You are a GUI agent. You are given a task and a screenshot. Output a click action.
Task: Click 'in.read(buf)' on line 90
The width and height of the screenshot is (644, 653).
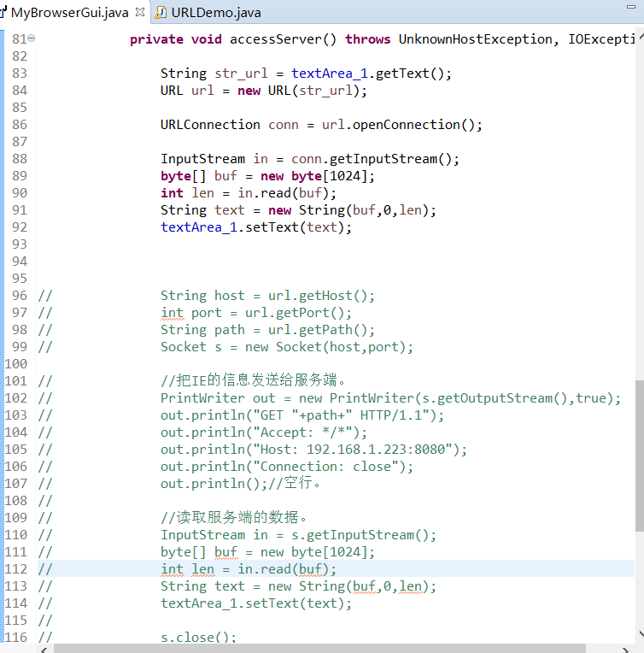(283, 193)
